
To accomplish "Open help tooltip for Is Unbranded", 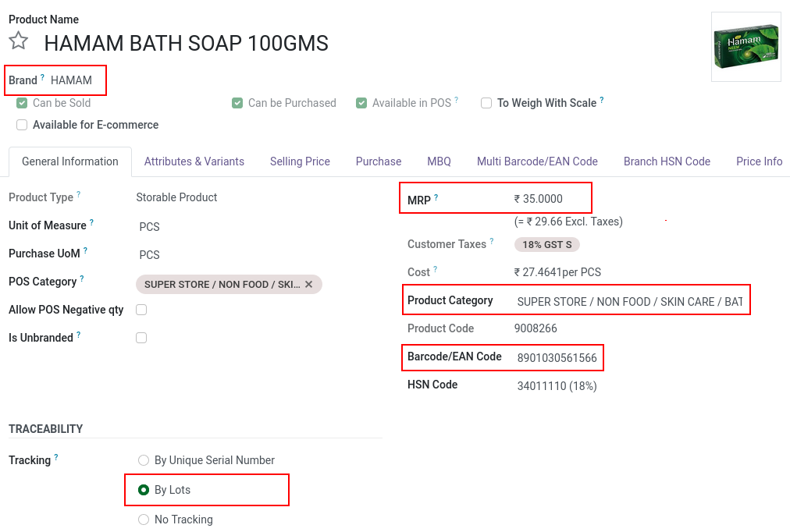I will (79, 335).
